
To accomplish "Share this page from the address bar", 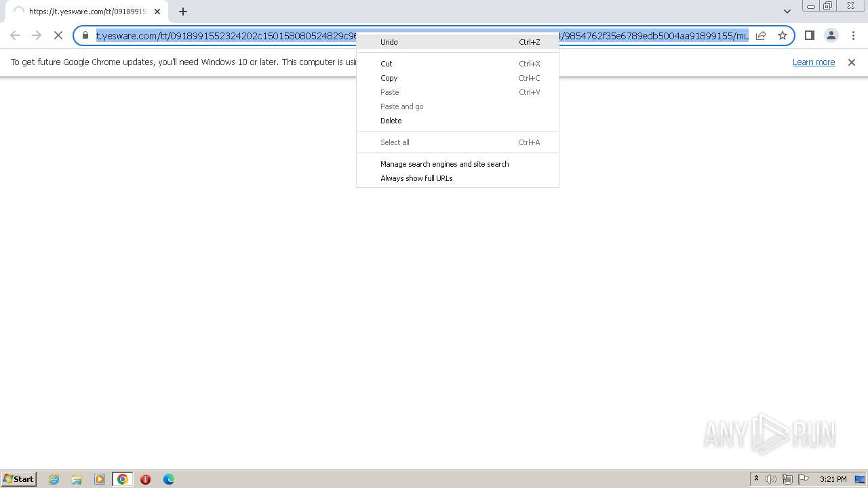I will [x=761, y=35].
